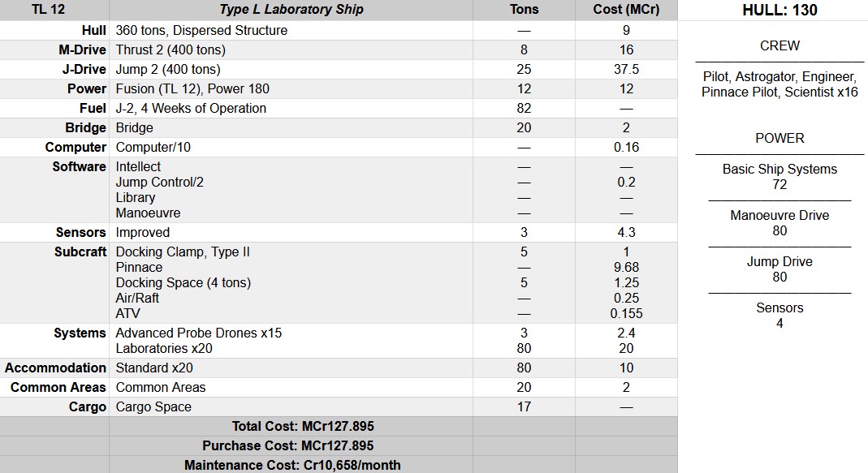Click the 'Jump 2 (400 tons)' entry

(168, 69)
